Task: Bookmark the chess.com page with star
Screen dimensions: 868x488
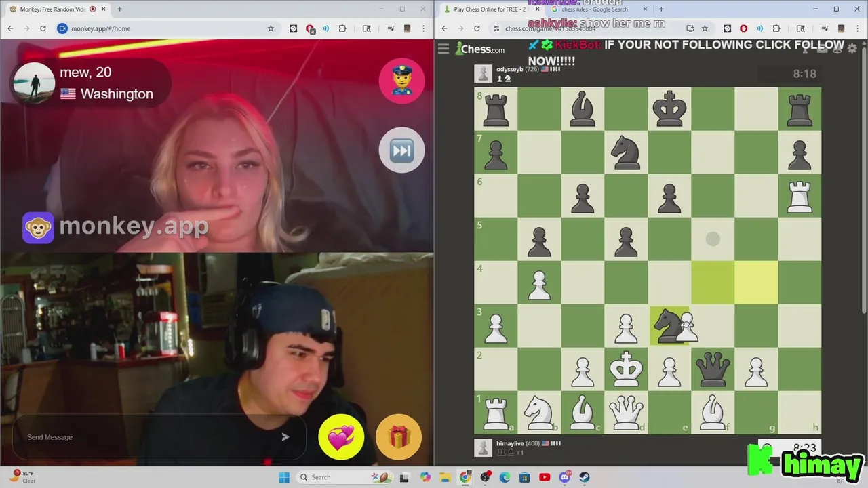Action: [705, 28]
